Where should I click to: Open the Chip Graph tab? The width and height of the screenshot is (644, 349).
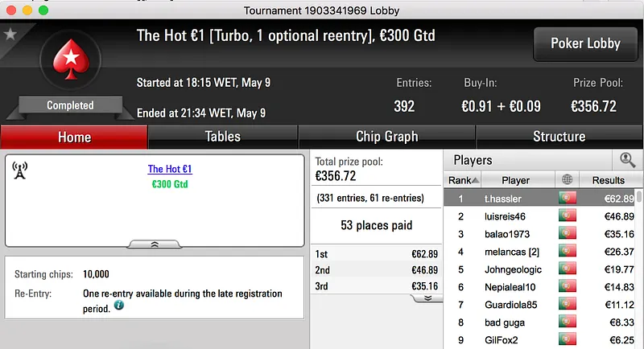pyautogui.click(x=386, y=137)
